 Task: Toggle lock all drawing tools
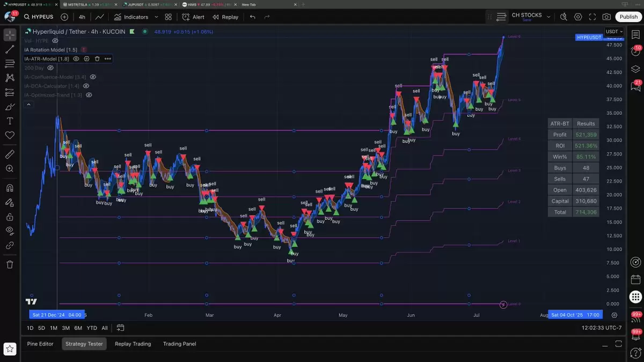point(10,217)
